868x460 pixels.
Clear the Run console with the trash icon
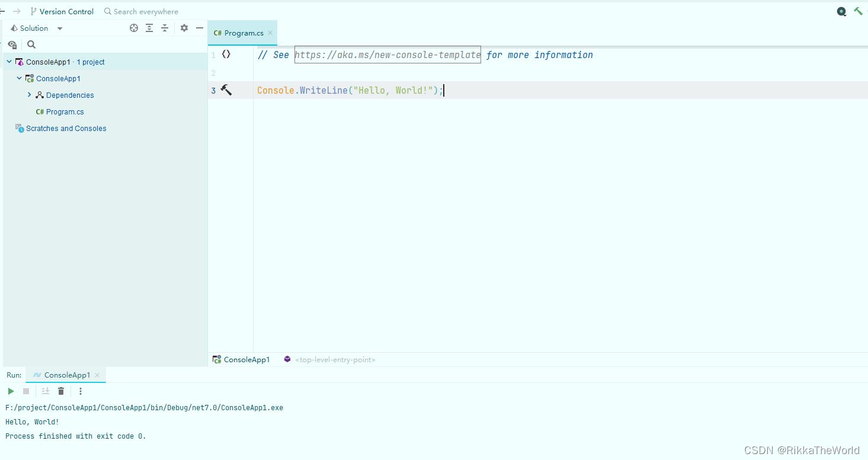pos(61,391)
